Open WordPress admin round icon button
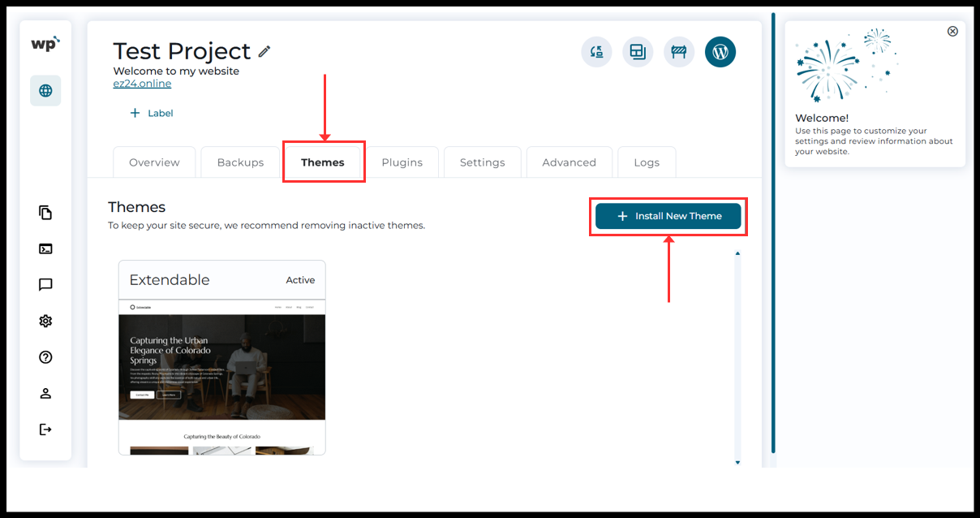Viewport: 980px width, 518px height. click(x=720, y=52)
